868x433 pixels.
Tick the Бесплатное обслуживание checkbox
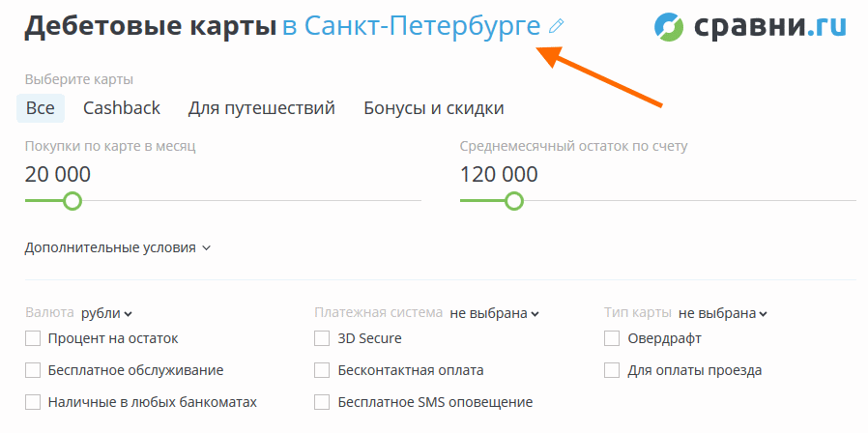click(x=33, y=370)
